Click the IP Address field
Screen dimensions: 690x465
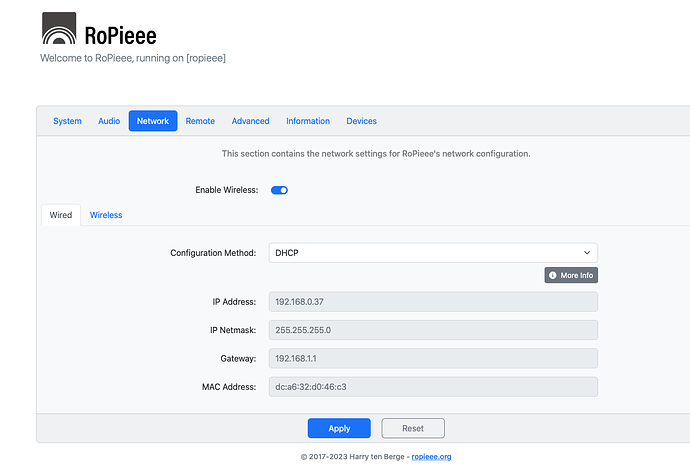pyautogui.click(x=432, y=301)
